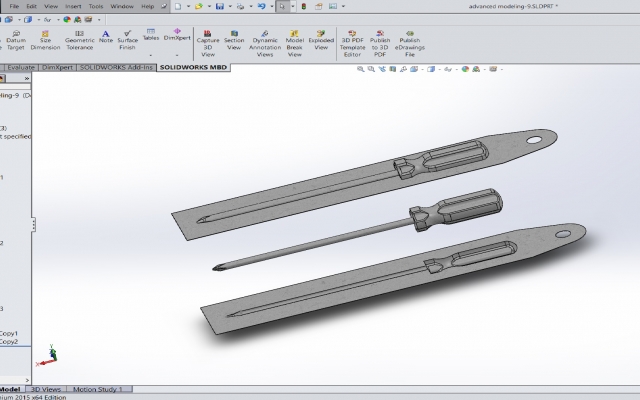The height and width of the screenshot is (400, 640).
Task: Open the Window menu
Action: [122, 6]
